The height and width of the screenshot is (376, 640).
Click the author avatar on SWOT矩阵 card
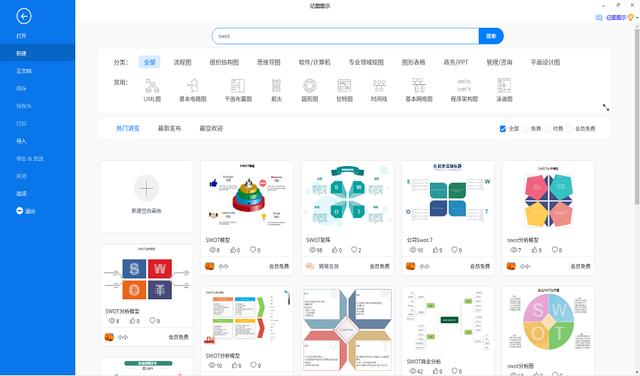pos(310,266)
